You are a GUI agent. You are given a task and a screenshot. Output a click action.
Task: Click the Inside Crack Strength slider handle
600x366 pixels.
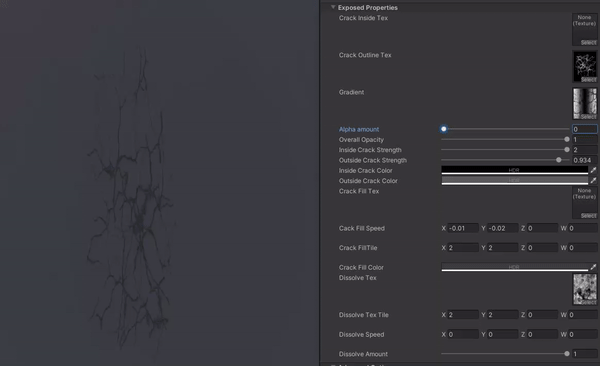pyautogui.click(x=567, y=150)
